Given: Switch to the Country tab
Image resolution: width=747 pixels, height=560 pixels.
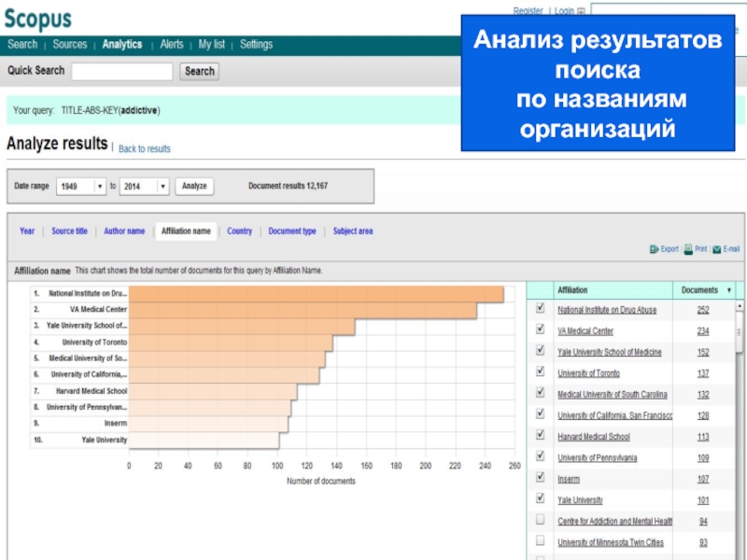Looking at the screenshot, I should 239,231.
